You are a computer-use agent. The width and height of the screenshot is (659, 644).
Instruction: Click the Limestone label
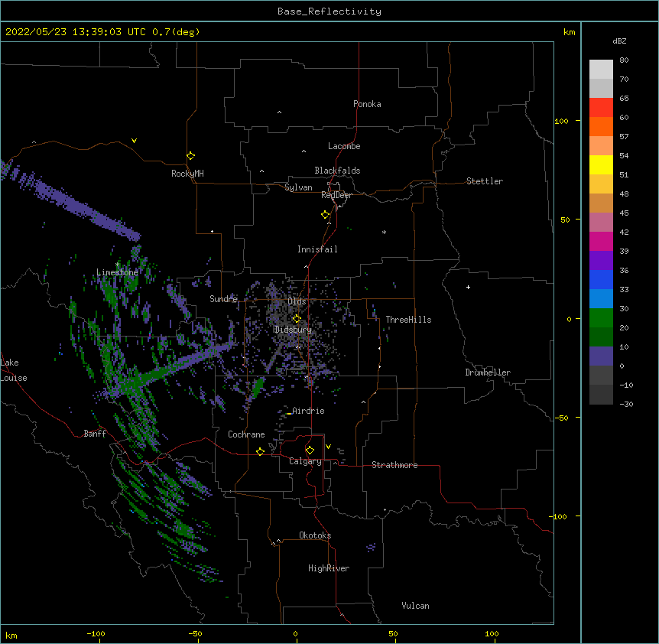(117, 272)
